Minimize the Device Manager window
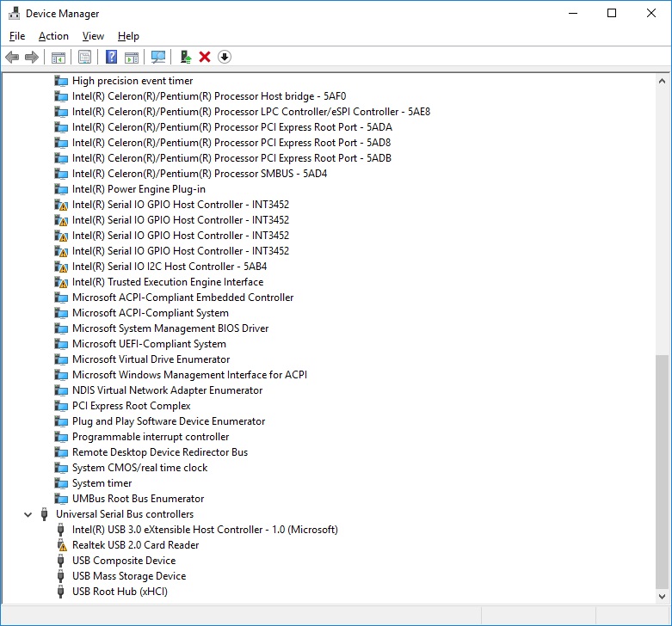 click(573, 13)
